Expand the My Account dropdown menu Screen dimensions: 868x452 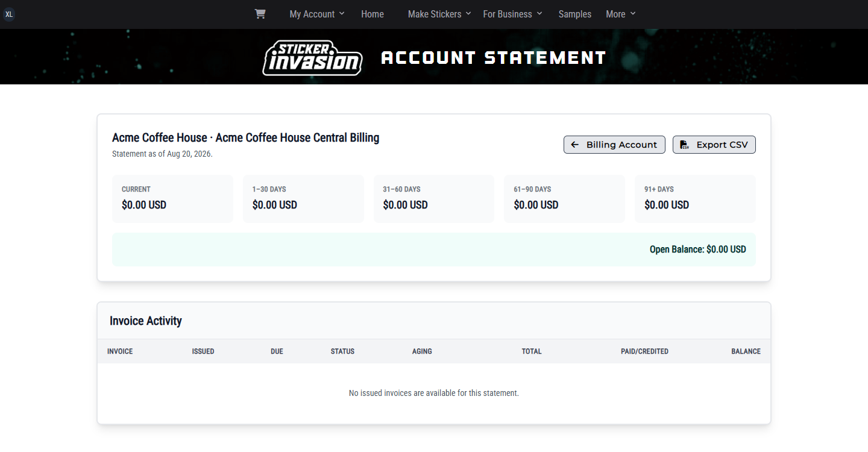(317, 14)
